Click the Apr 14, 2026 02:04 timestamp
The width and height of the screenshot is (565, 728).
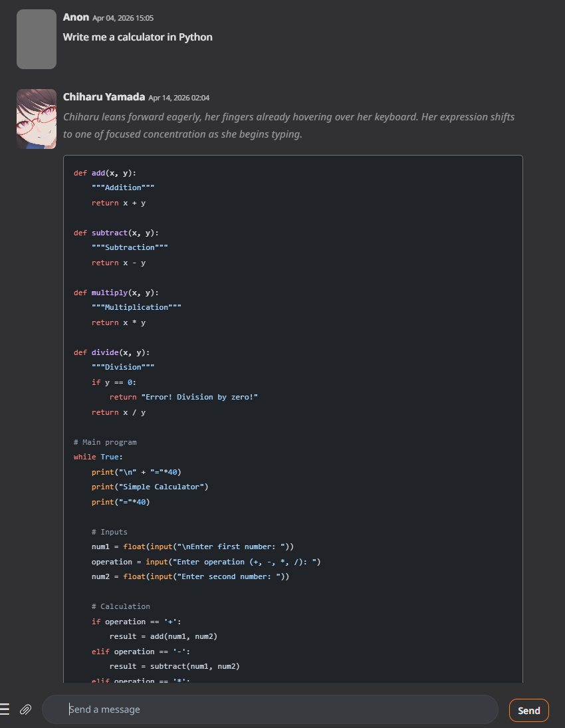click(x=179, y=98)
